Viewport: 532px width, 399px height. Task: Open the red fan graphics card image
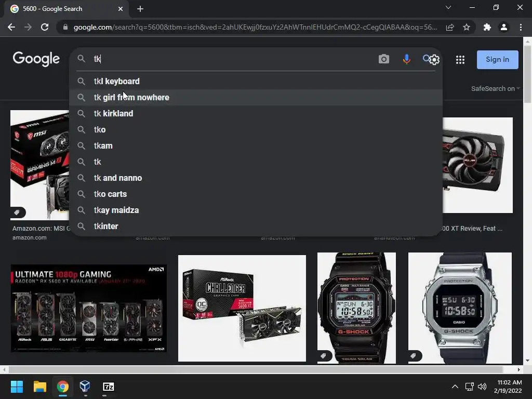[x=478, y=165]
